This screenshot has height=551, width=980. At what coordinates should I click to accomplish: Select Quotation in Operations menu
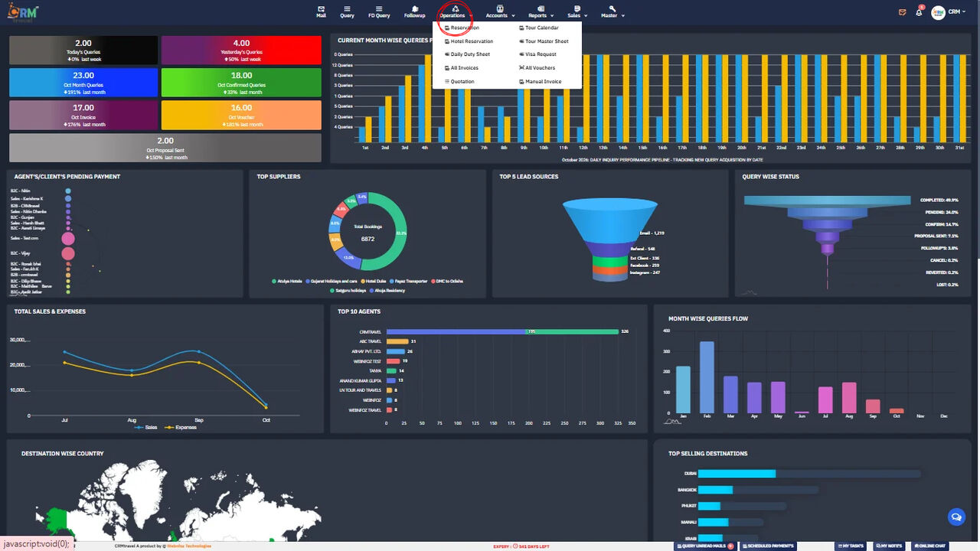click(459, 82)
